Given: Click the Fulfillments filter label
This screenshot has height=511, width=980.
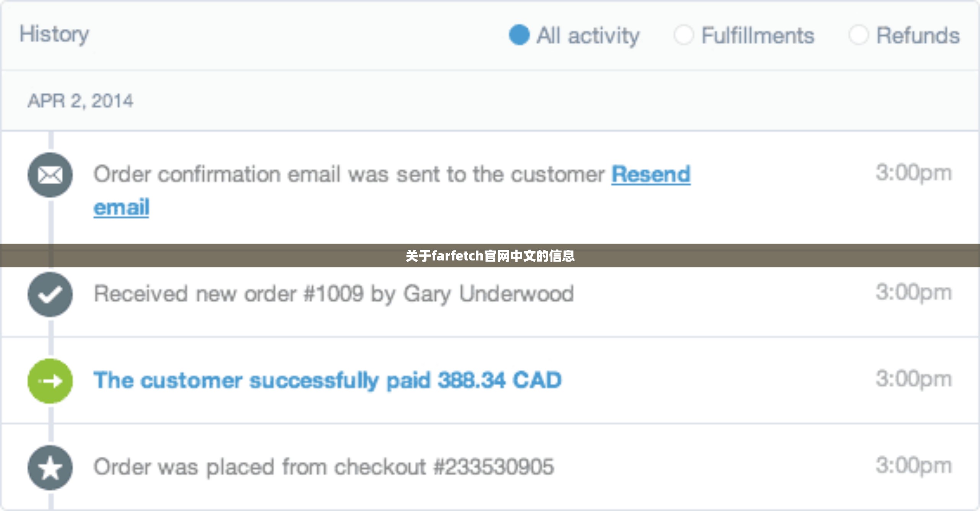Looking at the screenshot, I should (x=758, y=35).
